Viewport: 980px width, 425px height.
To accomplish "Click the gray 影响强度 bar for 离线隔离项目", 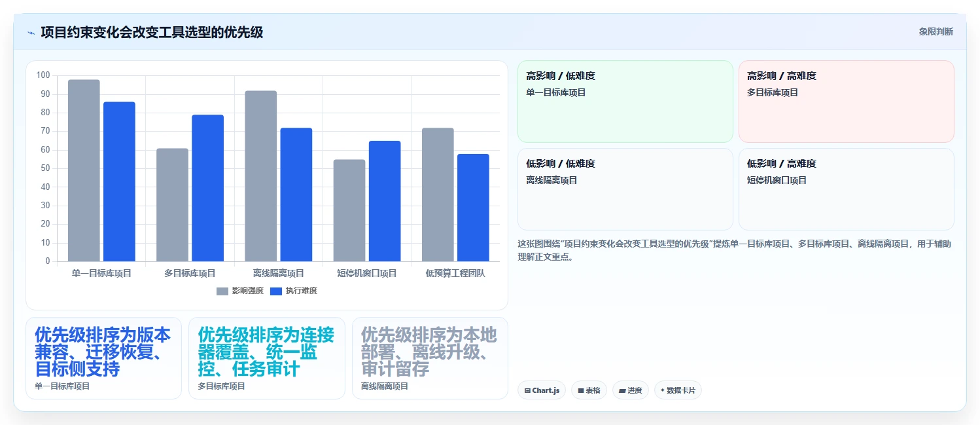I will [x=261, y=176].
